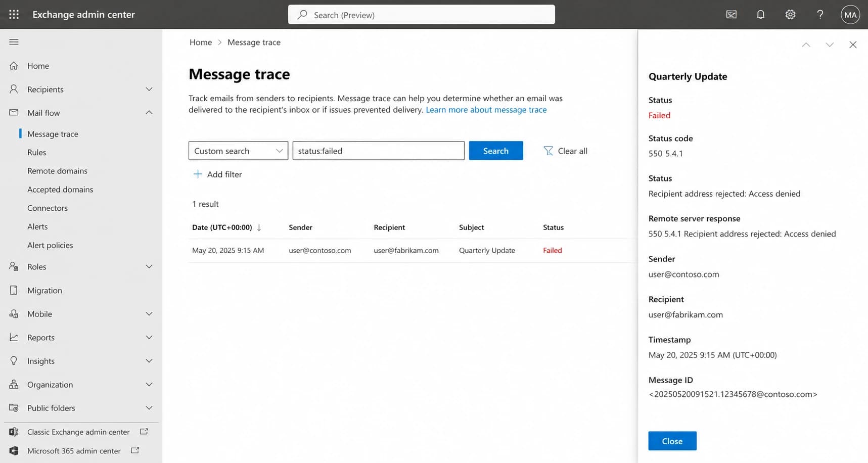
Task: Click the plus icon for Add filter
Action: [x=198, y=174]
